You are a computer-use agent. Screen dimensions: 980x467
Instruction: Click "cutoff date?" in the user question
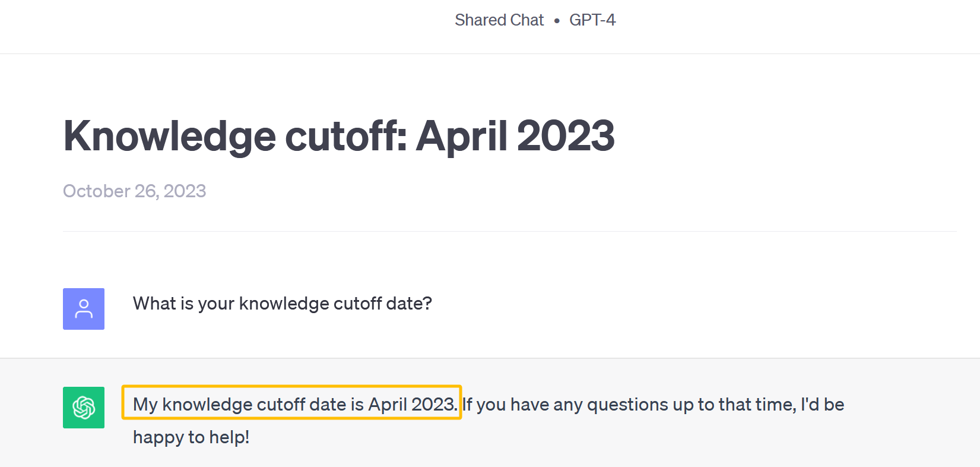pyautogui.click(x=382, y=304)
